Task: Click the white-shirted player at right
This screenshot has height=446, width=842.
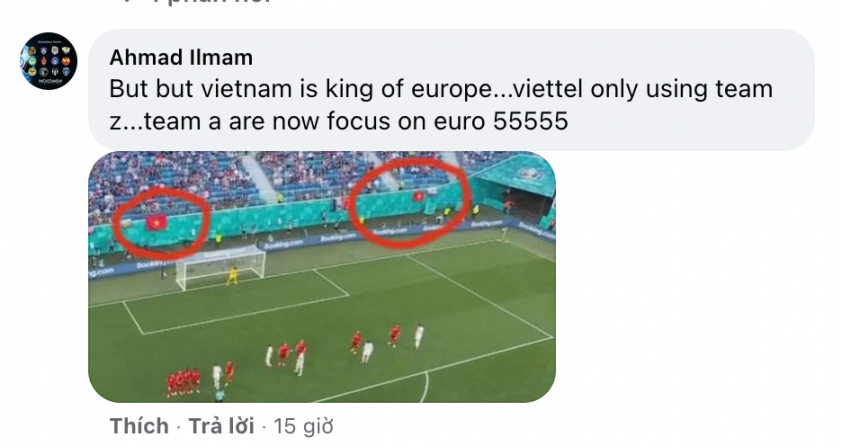Action: [x=419, y=337]
